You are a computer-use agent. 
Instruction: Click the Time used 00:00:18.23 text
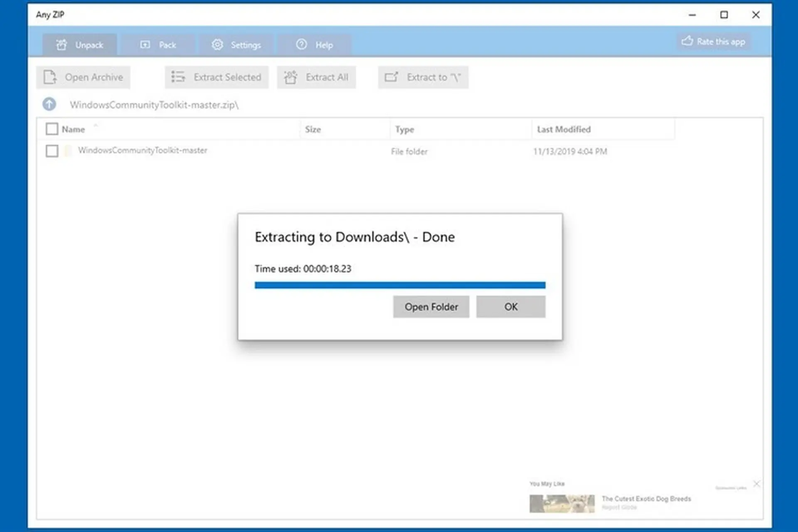tap(303, 269)
